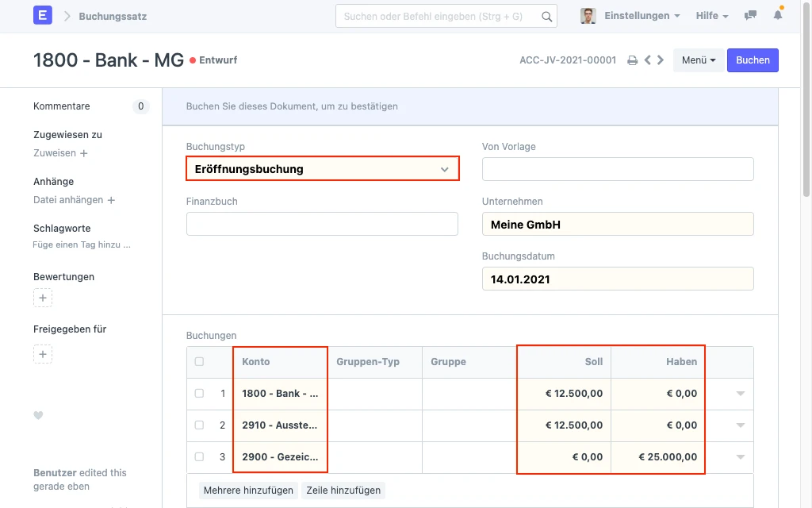Select the checkbox for row 3
The width and height of the screenshot is (812, 508).
coord(199,457)
